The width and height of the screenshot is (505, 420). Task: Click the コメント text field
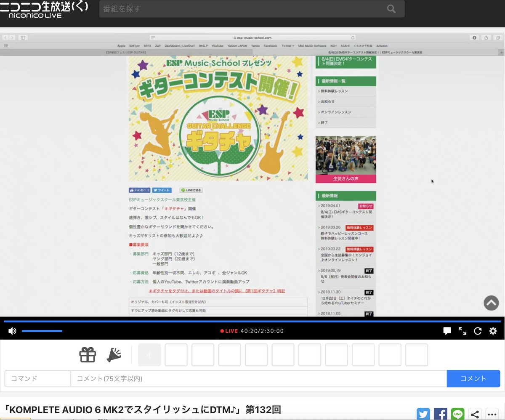pyautogui.click(x=258, y=379)
